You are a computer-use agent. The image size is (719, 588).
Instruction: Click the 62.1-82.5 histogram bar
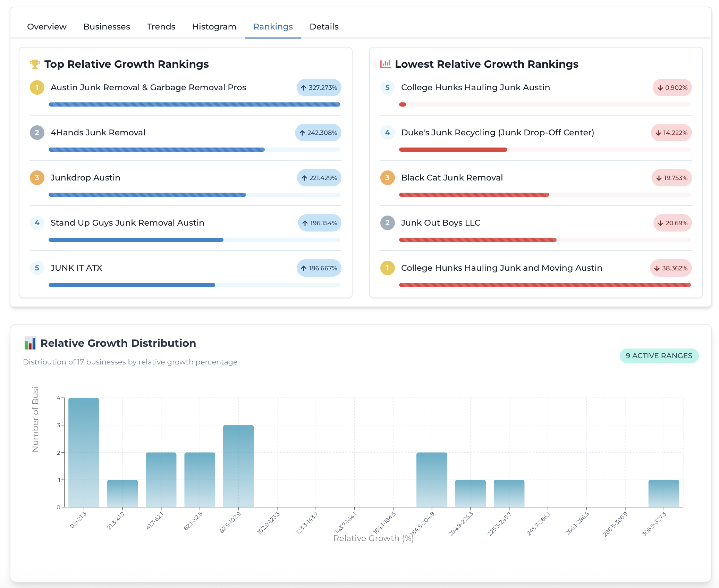[x=200, y=480]
